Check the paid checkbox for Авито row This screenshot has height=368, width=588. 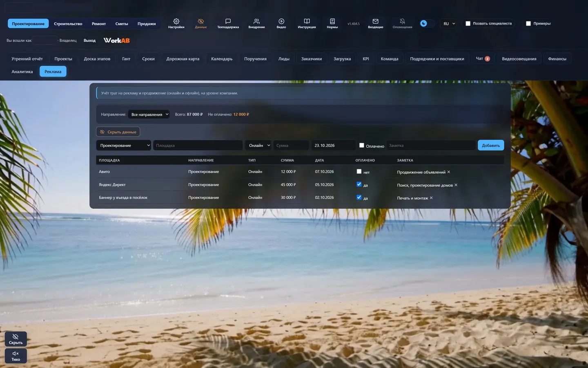[x=359, y=171]
